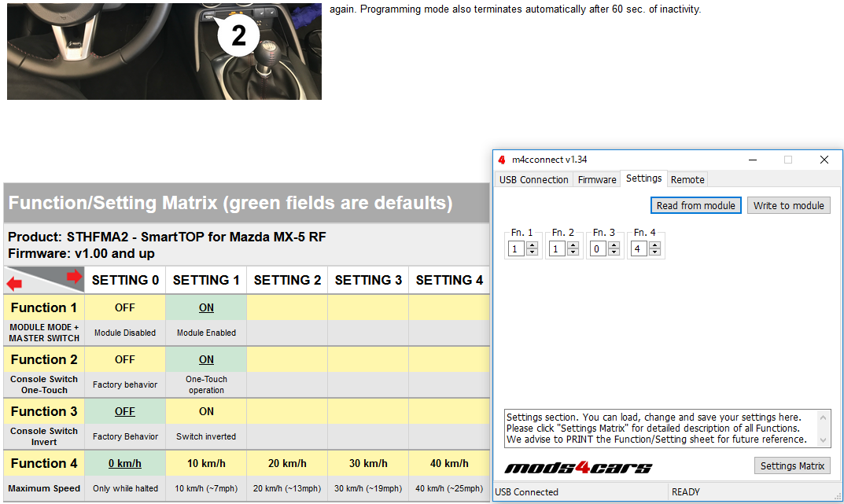The height and width of the screenshot is (504, 844).
Task: Click the Fn. 2 value input field
Action: coord(558,248)
